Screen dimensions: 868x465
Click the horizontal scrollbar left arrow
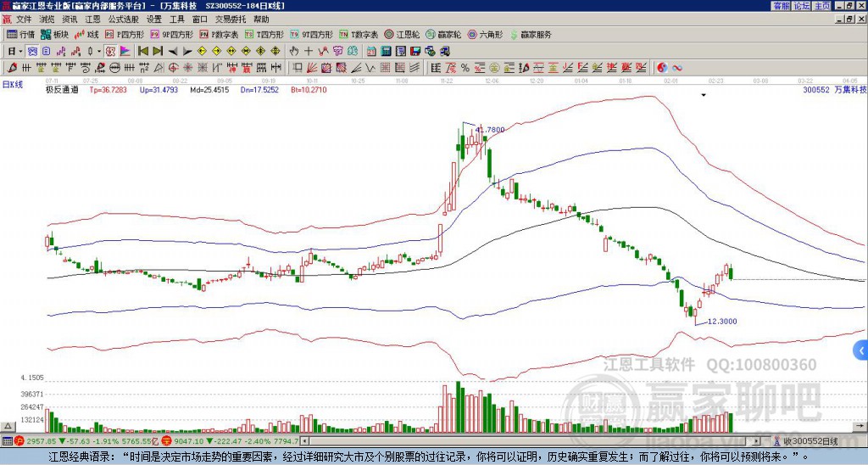[304, 441]
